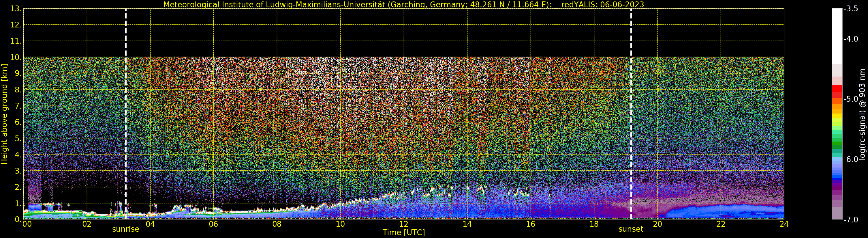Screen dimensions: 868x238
Task: Click the time axis tick label 20
Action: pyautogui.click(x=657, y=224)
